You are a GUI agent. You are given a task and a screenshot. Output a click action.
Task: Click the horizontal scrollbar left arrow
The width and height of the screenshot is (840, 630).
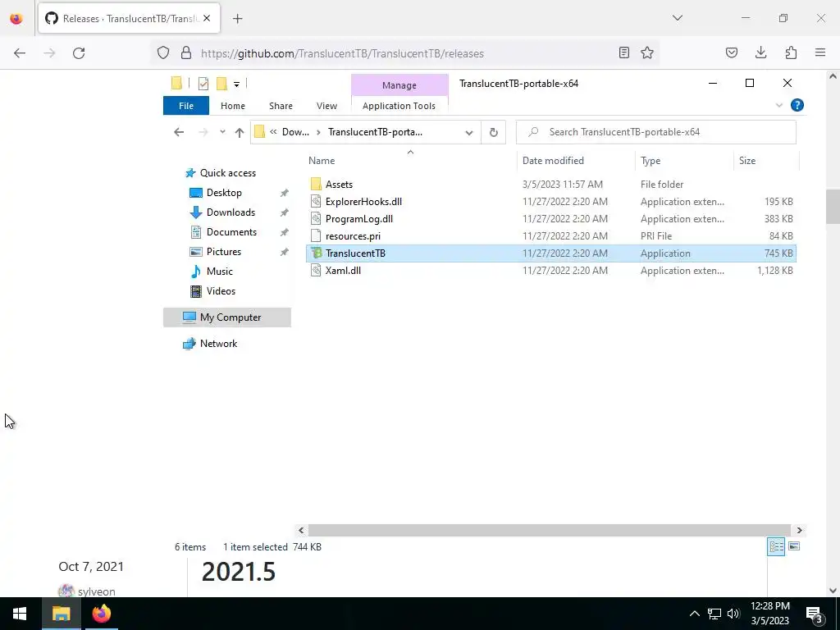[301, 531]
